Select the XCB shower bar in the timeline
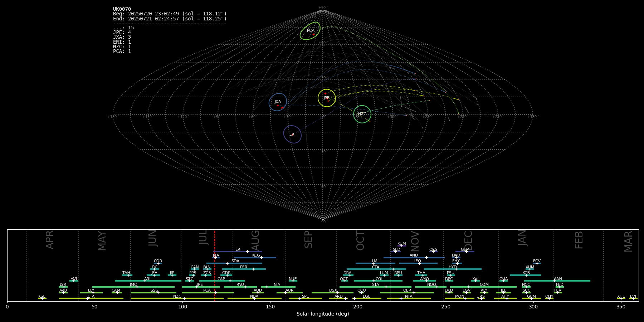The width and height of the screenshot is (644, 322). [525, 275]
